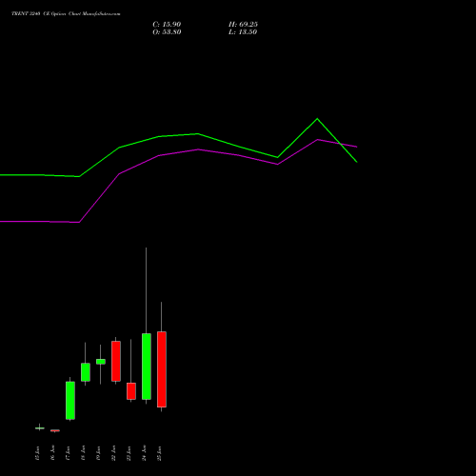Click the peak of the green indicator line
The width and height of the screenshot is (476, 476).
point(317,119)
